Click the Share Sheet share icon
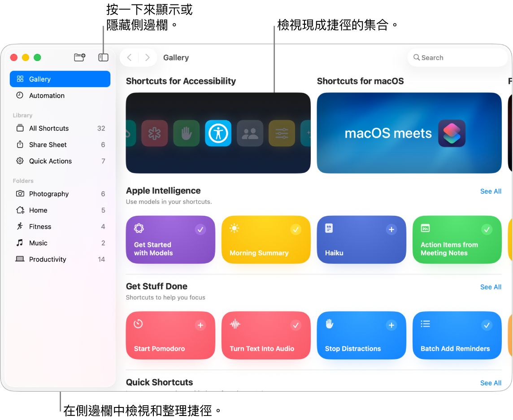The height and width of the screenshot is (420, 513). [x=20, y=144]
